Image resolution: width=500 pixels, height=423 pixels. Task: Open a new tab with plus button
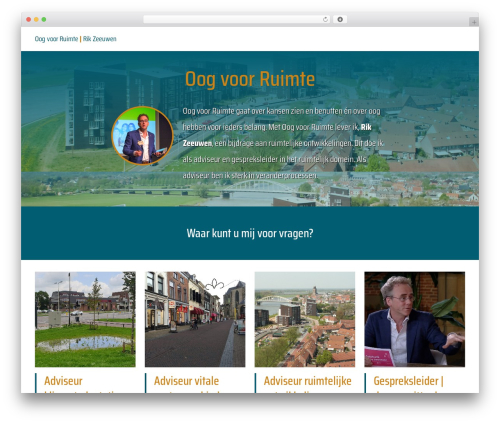474,22
